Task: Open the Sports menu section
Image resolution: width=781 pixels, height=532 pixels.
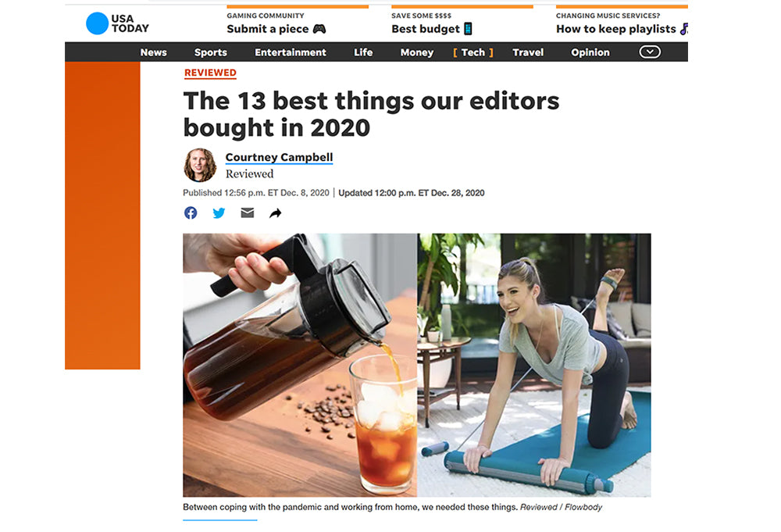Action: (x=211, y=52)
